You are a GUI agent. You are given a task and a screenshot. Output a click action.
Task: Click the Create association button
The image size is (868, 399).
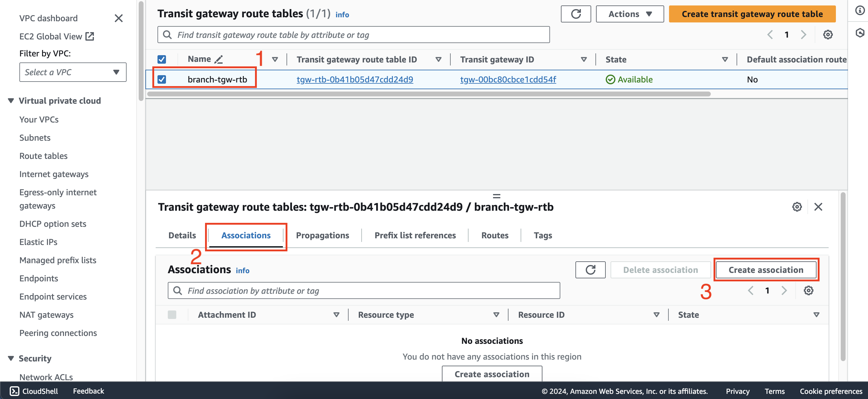tap(766, 270)
